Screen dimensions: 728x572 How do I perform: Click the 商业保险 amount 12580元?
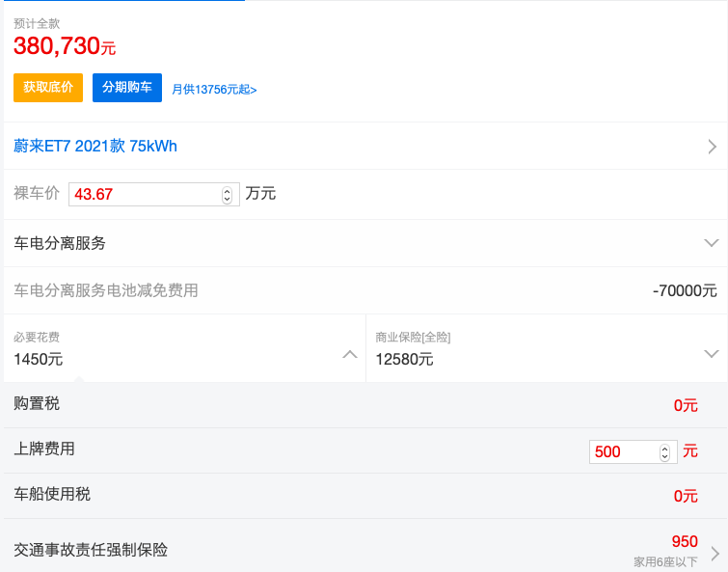click(404, 359)
